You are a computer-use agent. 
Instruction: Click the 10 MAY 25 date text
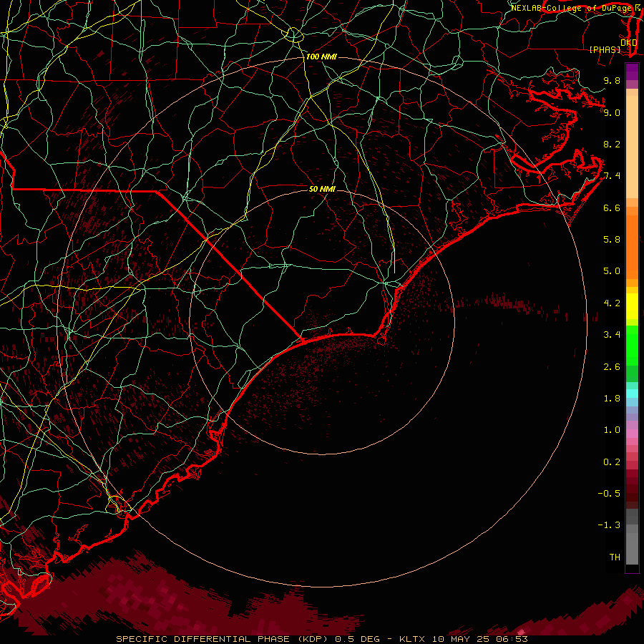(x=460, y=639)
